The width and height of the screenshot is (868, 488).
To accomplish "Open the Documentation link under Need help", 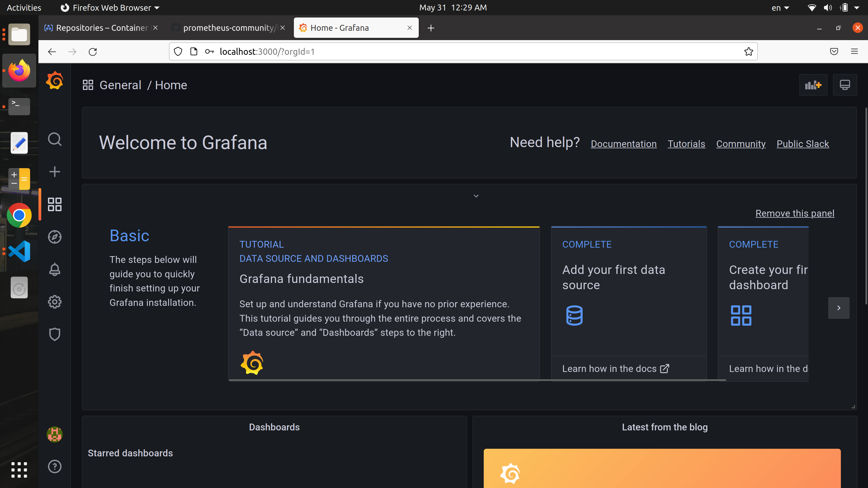I will [624, 143].
